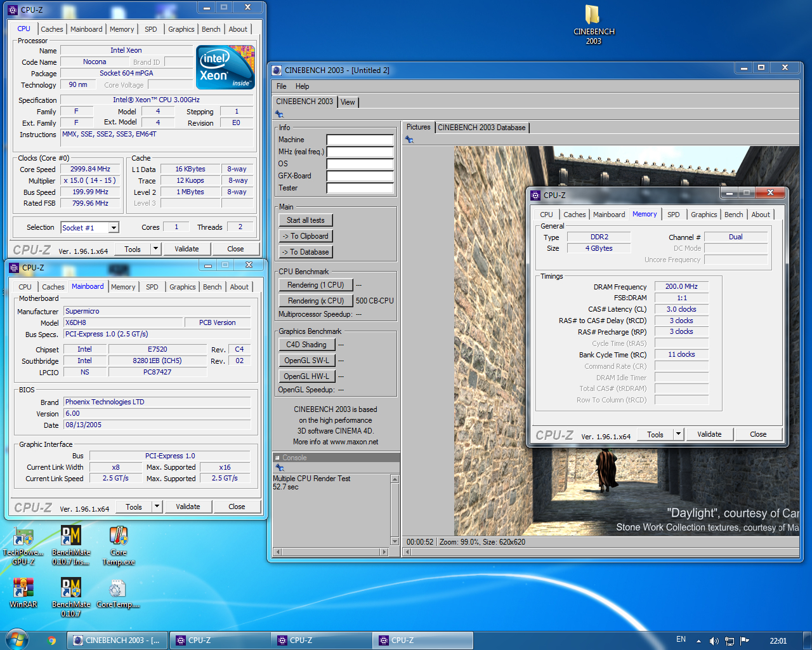Open BenchMate 0.10.7 desktop shortcut
The height and width of the screenshot is (650, 812).
coord(71,597)
